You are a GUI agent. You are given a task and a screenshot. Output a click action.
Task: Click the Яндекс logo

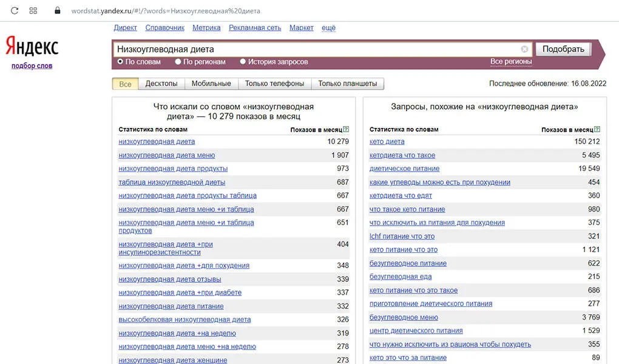32,47
